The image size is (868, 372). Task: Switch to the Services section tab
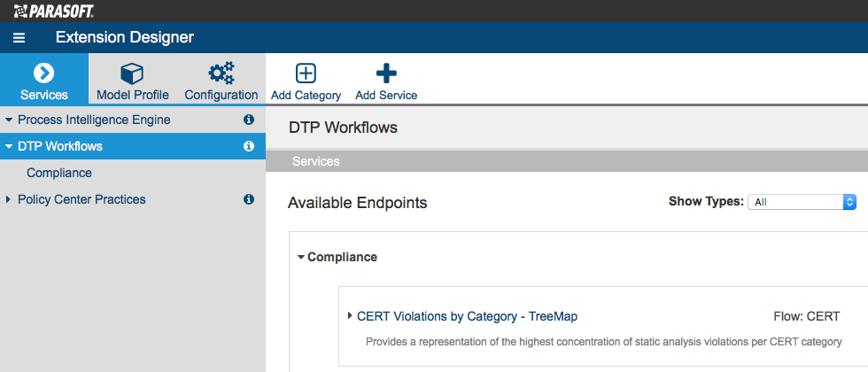[x=44, y=79]
